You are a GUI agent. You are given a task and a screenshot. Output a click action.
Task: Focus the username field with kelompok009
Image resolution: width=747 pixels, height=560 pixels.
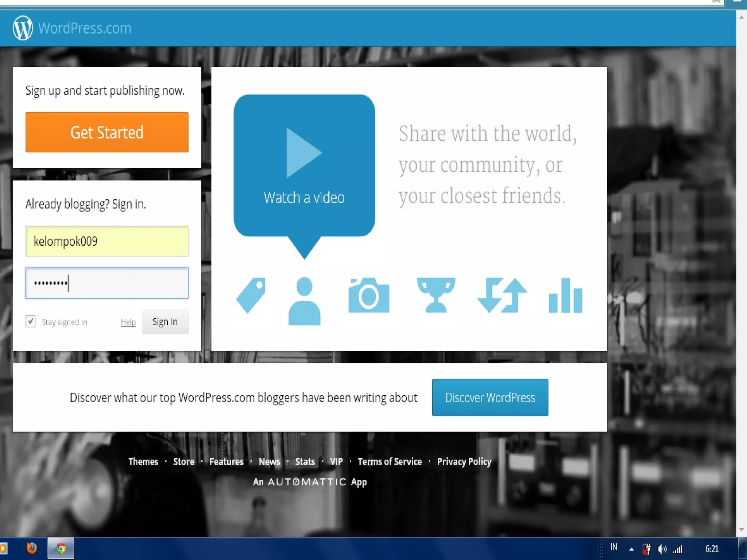coord(107,241)
